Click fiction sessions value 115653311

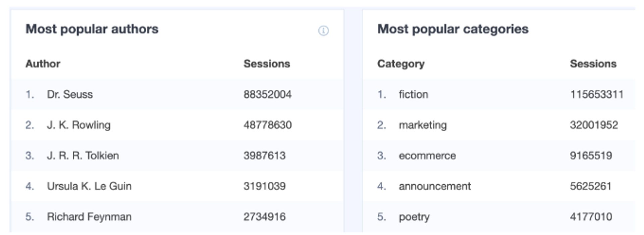(596, 94)
